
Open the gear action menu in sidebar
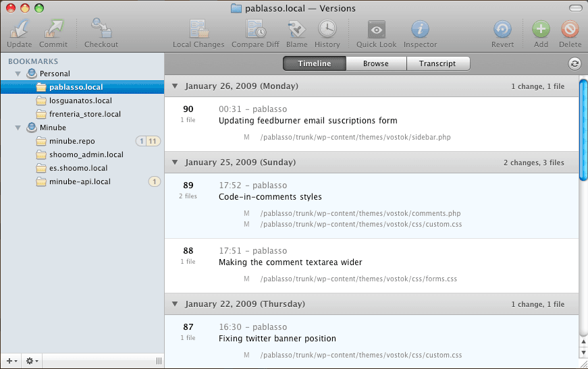(x=32, y=361)
